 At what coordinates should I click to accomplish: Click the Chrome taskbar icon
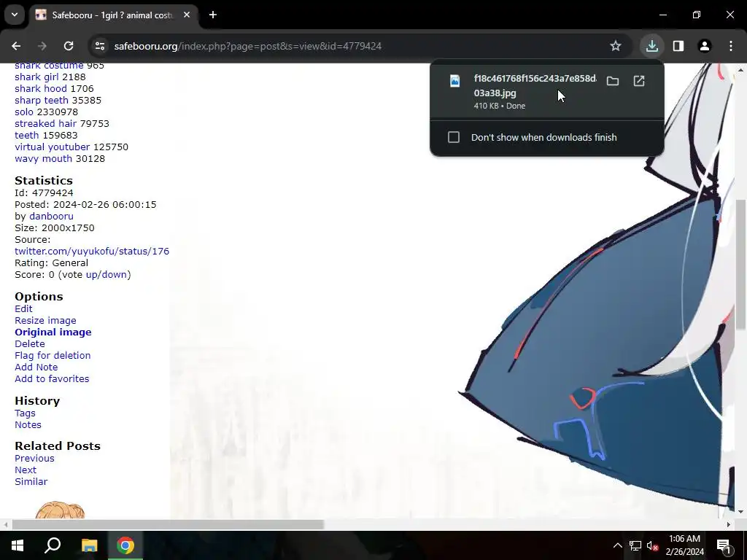125,545
